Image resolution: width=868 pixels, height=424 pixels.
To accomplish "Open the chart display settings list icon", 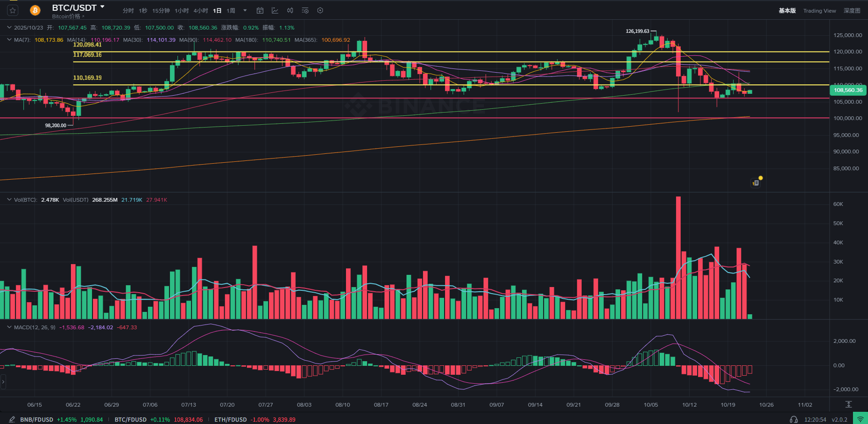I will [305, 10].
